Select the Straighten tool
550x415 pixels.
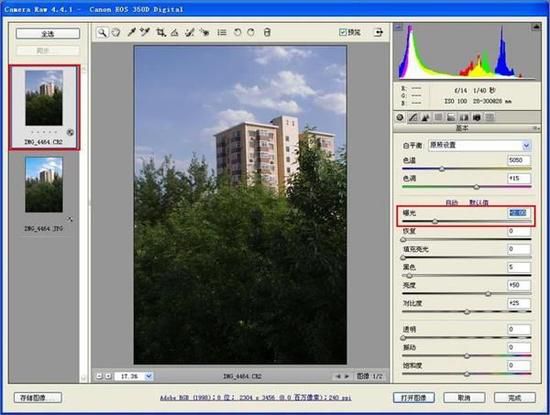(x=175, y=33)
